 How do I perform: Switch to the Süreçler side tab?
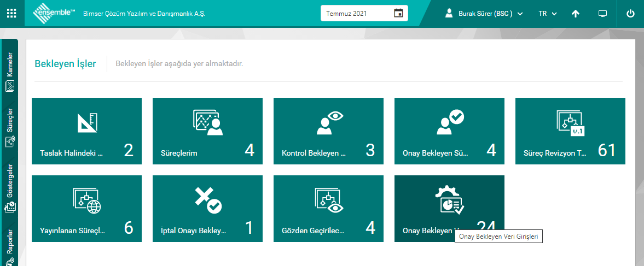pos(10,128)
